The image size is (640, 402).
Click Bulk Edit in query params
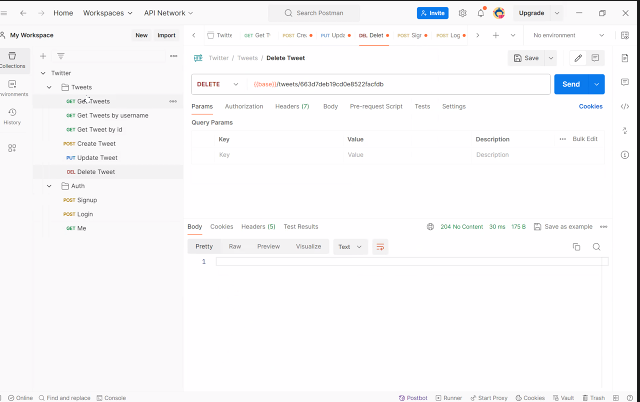pyautogui.click(x=585, y=139)
